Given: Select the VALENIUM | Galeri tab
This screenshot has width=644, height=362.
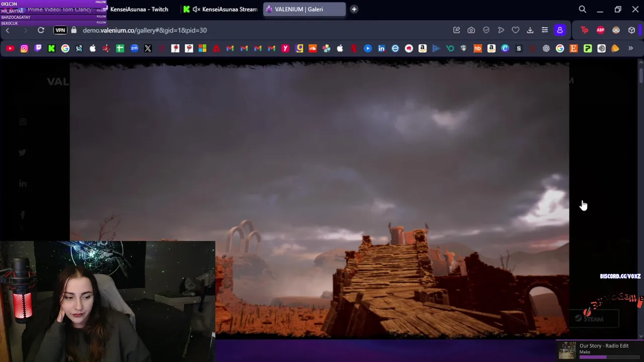Looking at the screenshot, I should (304, 9).
